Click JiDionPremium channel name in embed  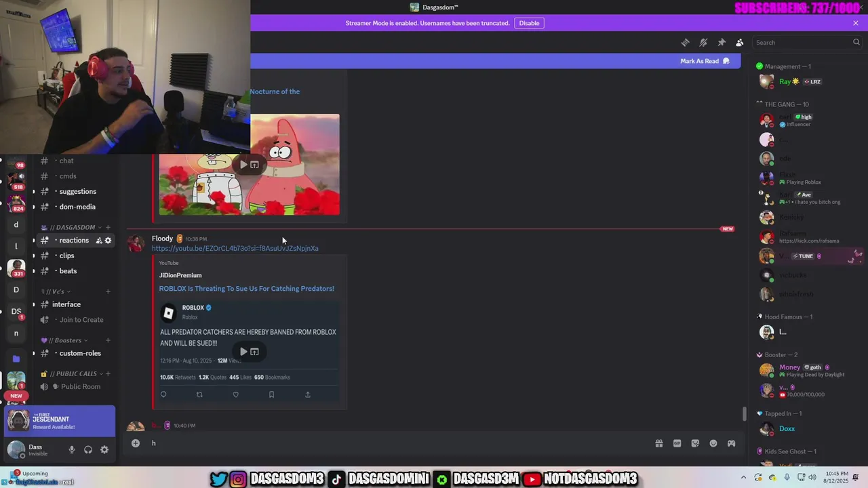click(180, 275)
